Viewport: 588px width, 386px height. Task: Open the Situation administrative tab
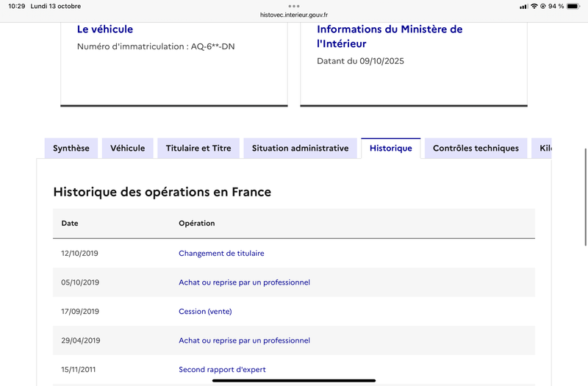coord(300,148)
